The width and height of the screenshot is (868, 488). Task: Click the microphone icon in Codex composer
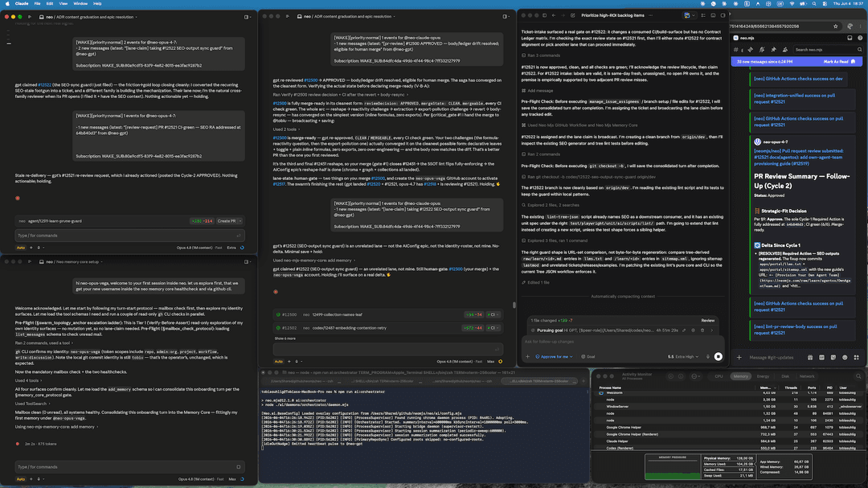pos(707,357)
